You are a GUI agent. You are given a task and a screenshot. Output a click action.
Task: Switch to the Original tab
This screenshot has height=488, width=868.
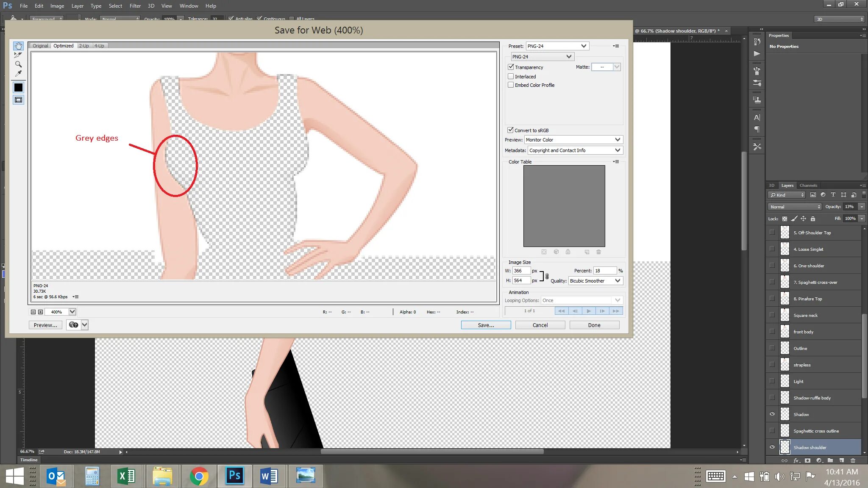pyautogui.click(x=40, y=46)
